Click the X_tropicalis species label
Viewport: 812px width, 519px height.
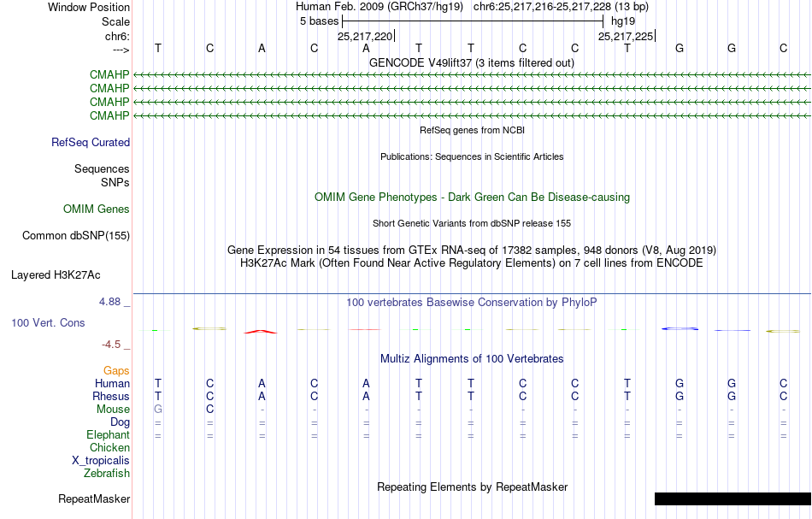coord(101,461)
